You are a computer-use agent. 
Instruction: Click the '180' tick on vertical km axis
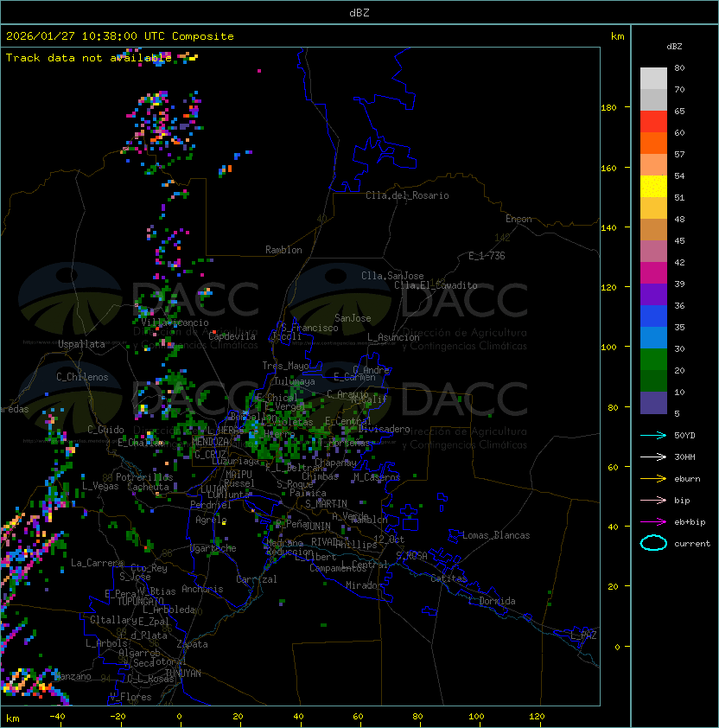pyautogui.click(x=608, y=108)
